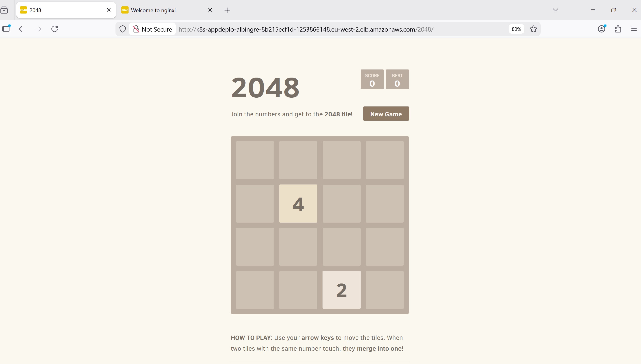Open the workspaces icon left of the tabs
Viewport: 641px width, 364px height.
pyautogui.click(x=6, y=29)
